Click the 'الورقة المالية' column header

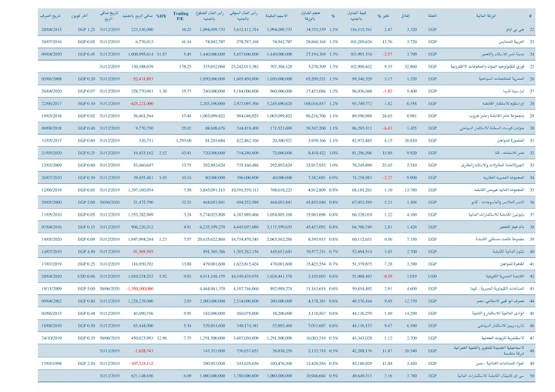pos(486,16)
